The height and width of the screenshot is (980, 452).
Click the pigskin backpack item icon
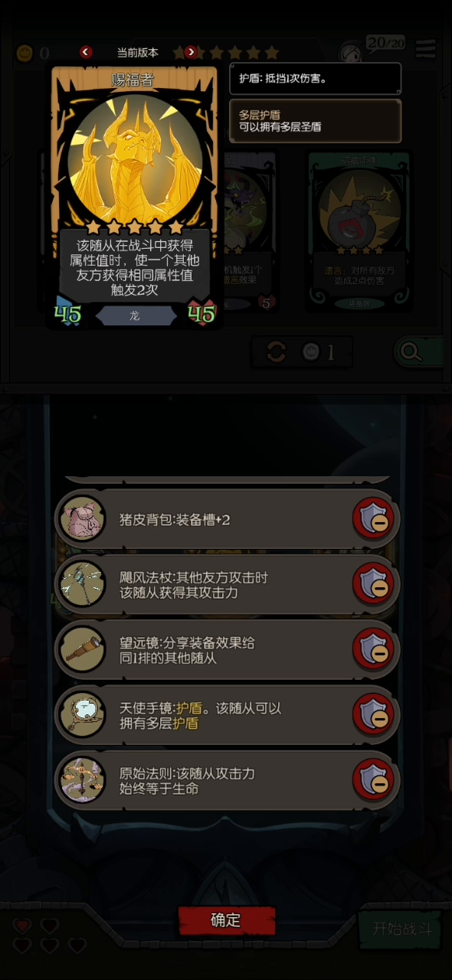tap(82, 518)
